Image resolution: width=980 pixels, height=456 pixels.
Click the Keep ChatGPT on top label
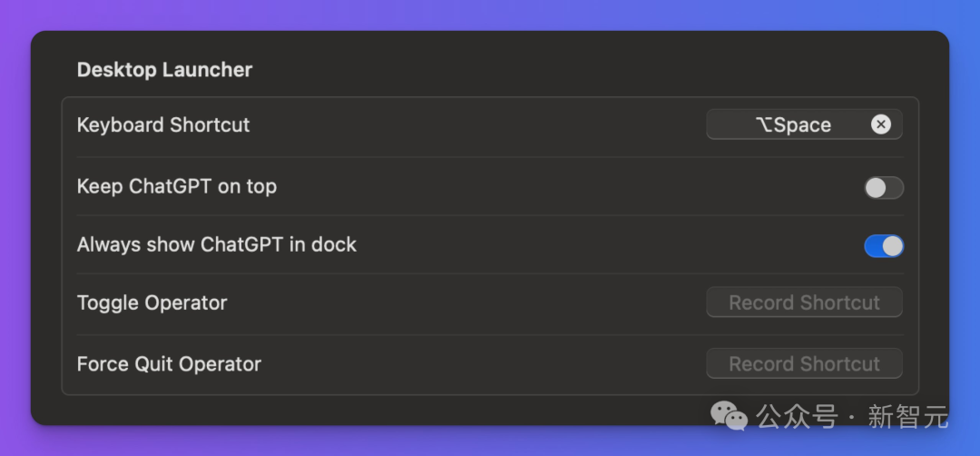[x=177, y=187]
